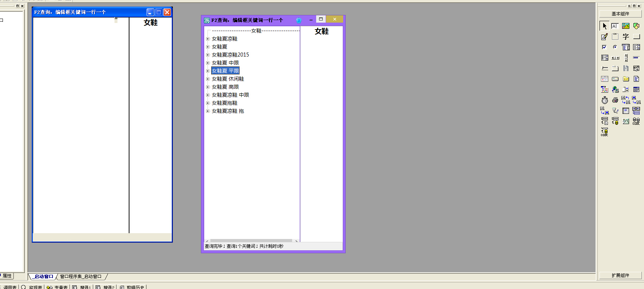Click the 基本组件 panel header button
This screenshot has width=644, height=289.
pos(620,14)
